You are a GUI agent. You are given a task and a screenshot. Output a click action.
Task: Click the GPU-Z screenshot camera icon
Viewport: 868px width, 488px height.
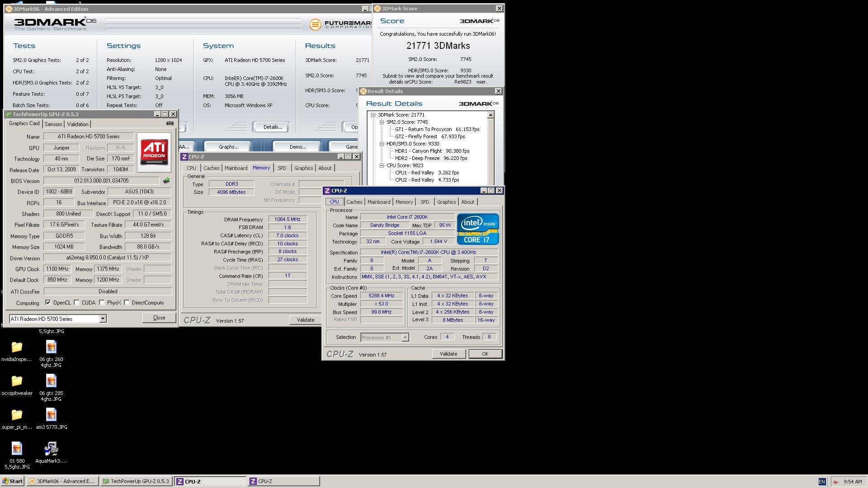tap(170, 123)
